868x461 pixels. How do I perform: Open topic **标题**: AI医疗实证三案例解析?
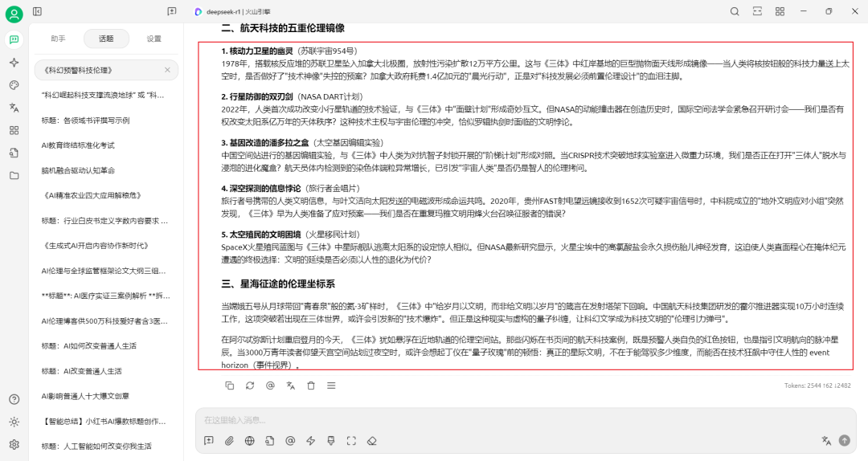[106, 296]
